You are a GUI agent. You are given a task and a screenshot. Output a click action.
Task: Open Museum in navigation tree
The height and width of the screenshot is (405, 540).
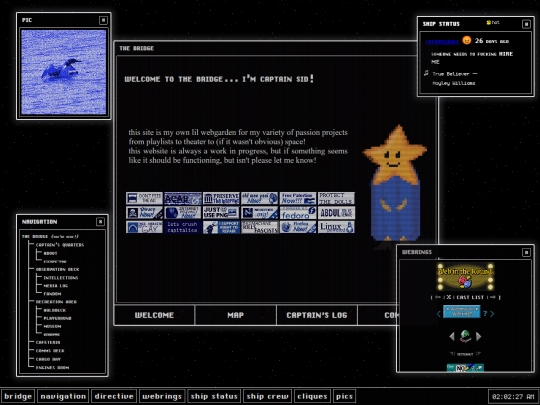click(52, 326)
